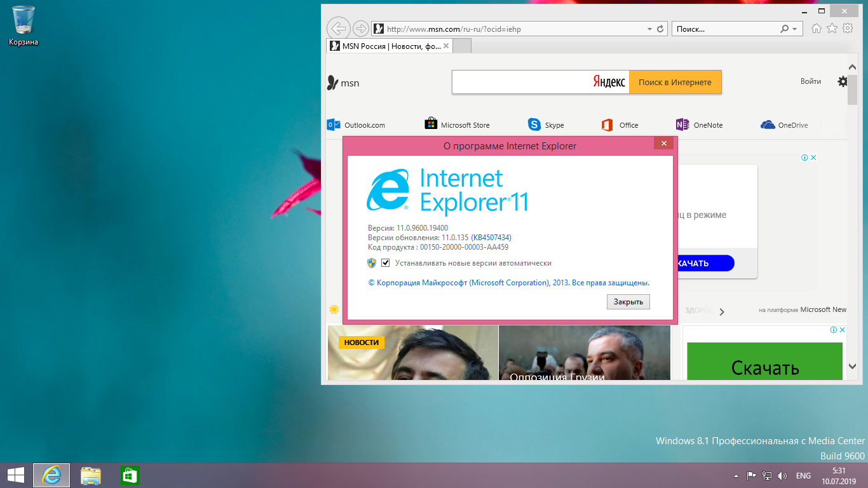The width and height of the screenshot is (868, 488).
Task: Open the Office shortcut
Action: [x=620, y=125]
